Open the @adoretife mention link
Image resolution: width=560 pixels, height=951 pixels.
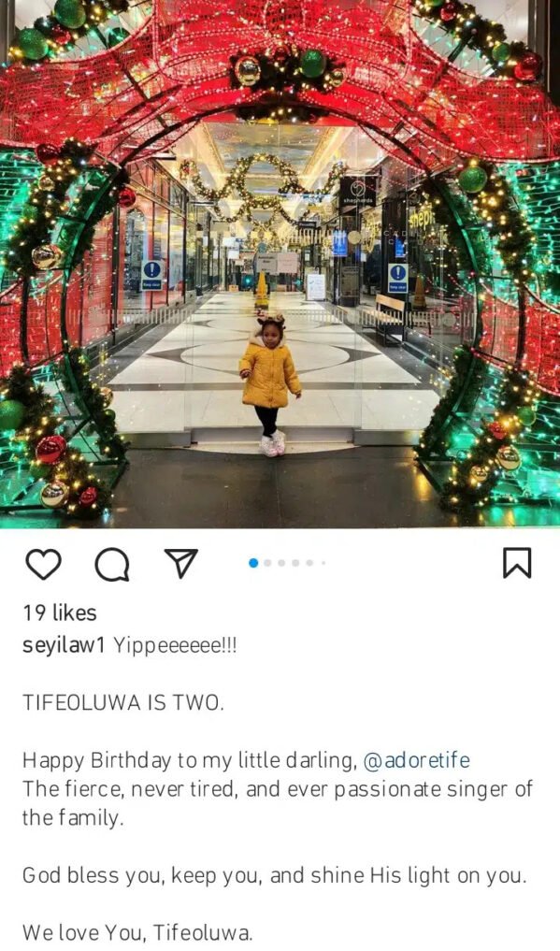pyautogui.click(x=416, y=759)
